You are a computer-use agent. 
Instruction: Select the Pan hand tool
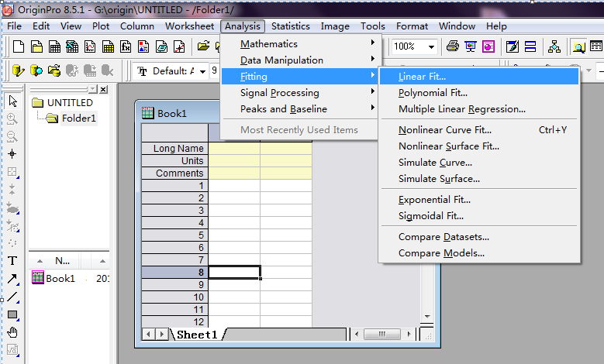12,332
